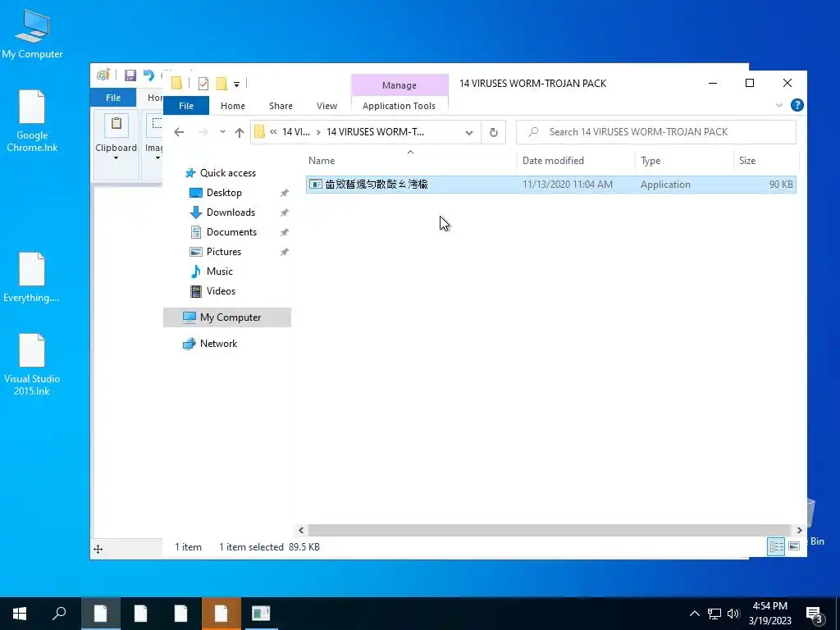Select the Manage contextual tab
The width and height of the screenshot is (840, 630).
click(x=399, y=85)
